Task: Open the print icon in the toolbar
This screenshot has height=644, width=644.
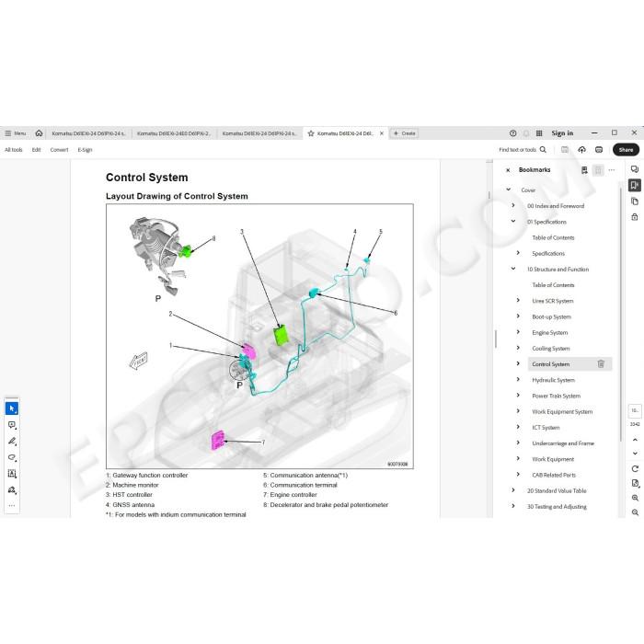Action: tap(599, 150)
